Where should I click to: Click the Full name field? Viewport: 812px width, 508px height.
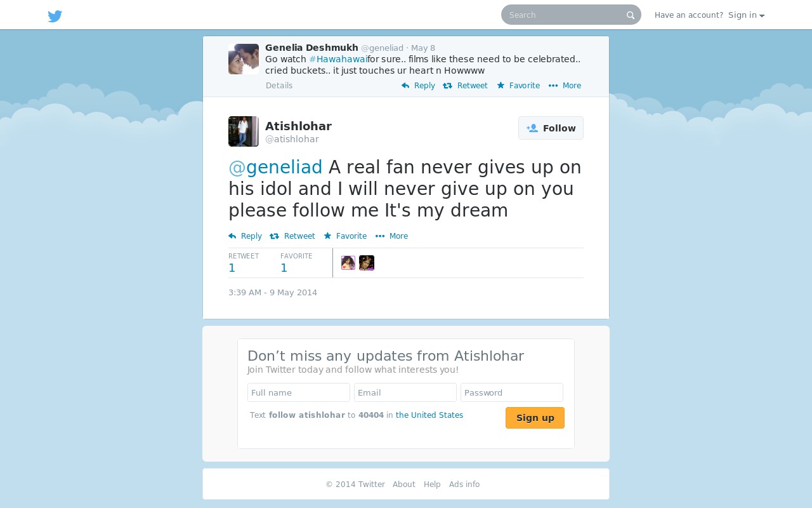coord(299,392)
